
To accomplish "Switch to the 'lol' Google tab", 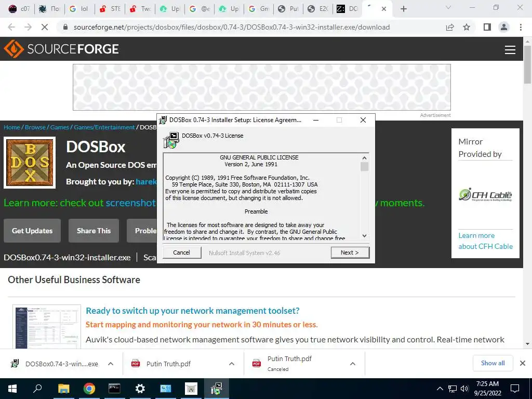I will coord(79,9).
